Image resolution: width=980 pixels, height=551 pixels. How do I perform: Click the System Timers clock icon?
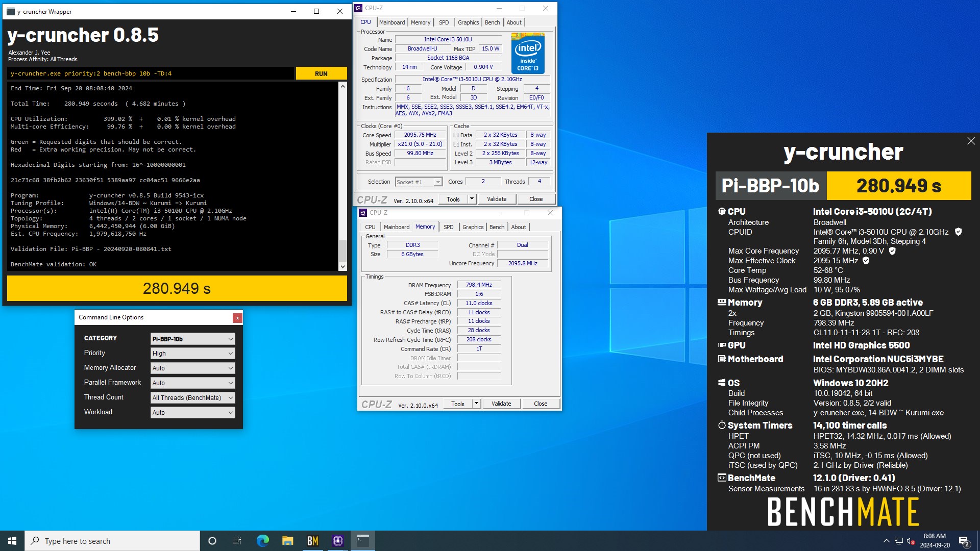(722, 425)
